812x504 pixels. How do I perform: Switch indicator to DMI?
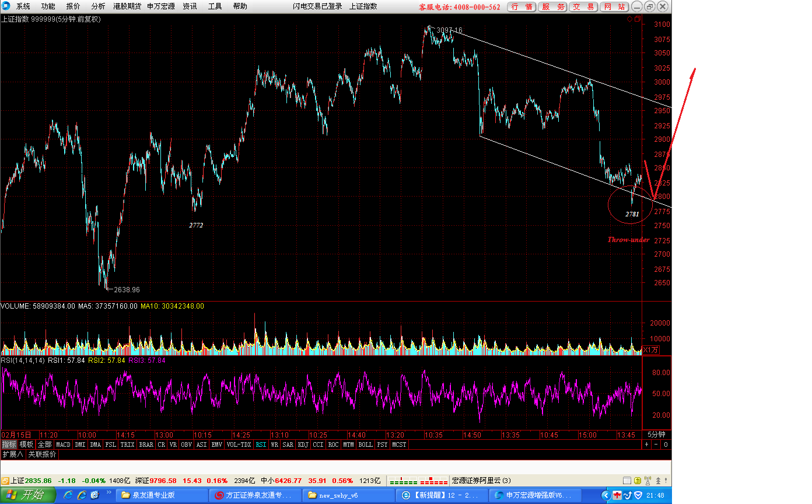(x=80, y=444)
